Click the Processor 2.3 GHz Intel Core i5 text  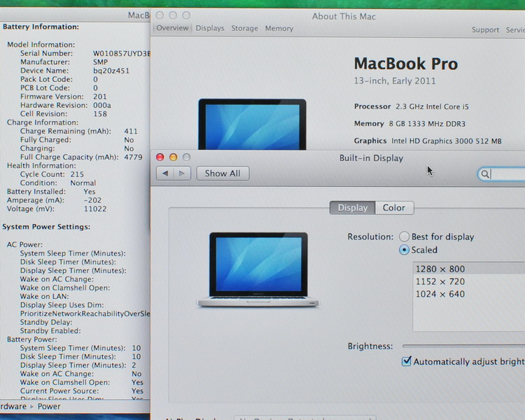point(412,106)
